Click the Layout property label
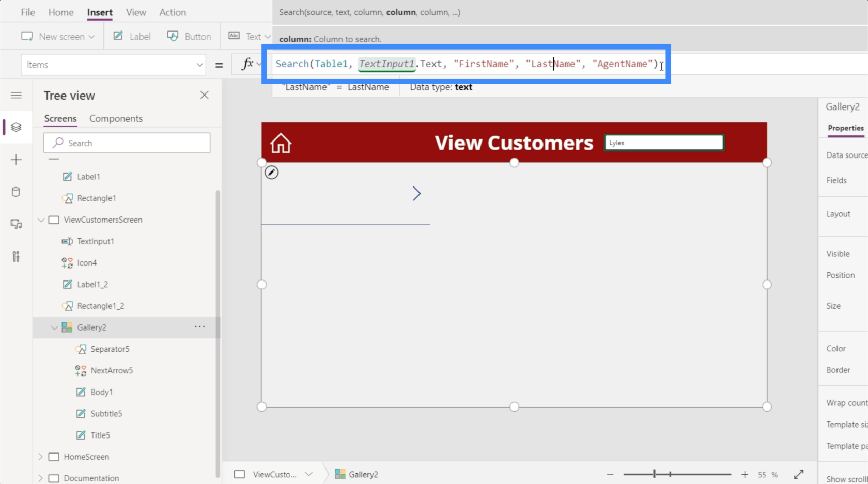This screenshot has height=484, width=868. tap(838, 214)
